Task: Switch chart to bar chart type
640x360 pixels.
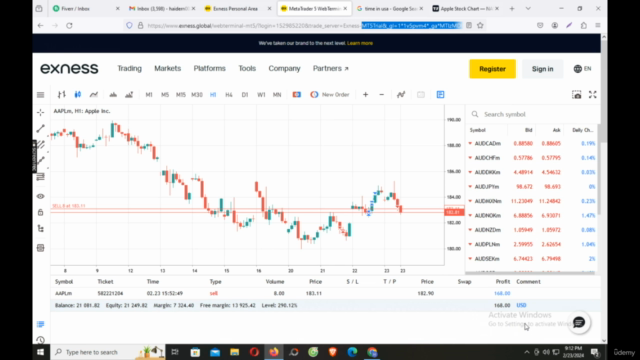Action: pos(62,95)
